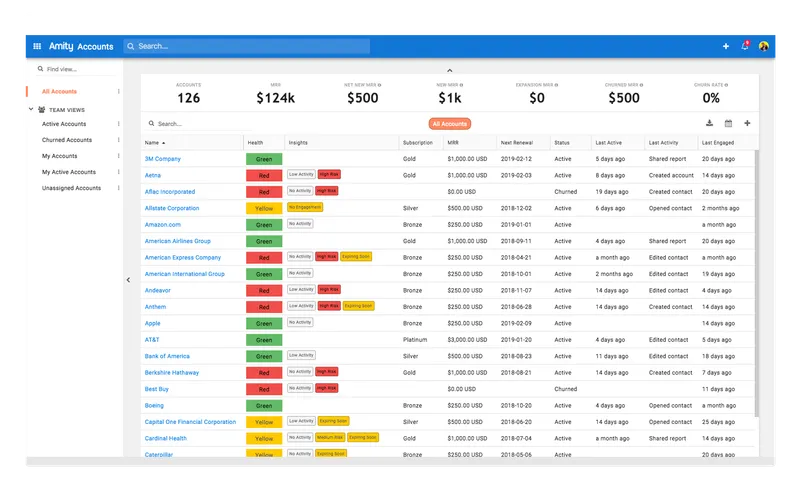The height and width of the screenshot is (479, 800).
Task: Open options menu for My Active Accounts
Action: [x=118, y=172]
